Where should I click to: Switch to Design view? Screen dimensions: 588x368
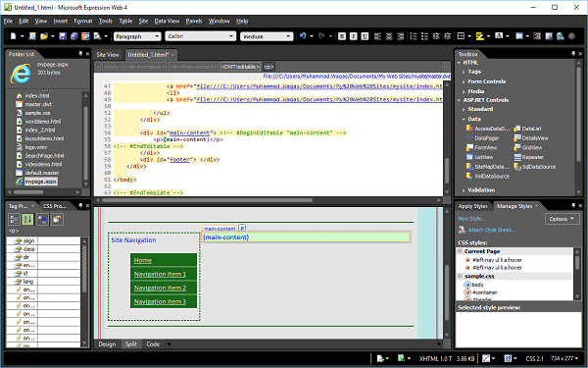click(x=107, y=344)
